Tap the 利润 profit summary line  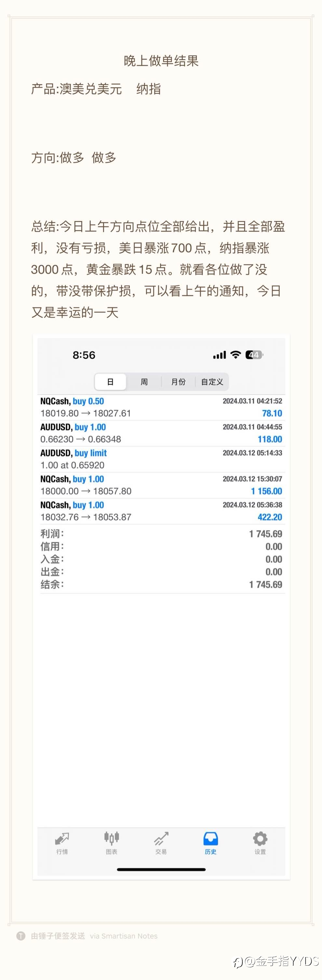[x=161, y=534]
